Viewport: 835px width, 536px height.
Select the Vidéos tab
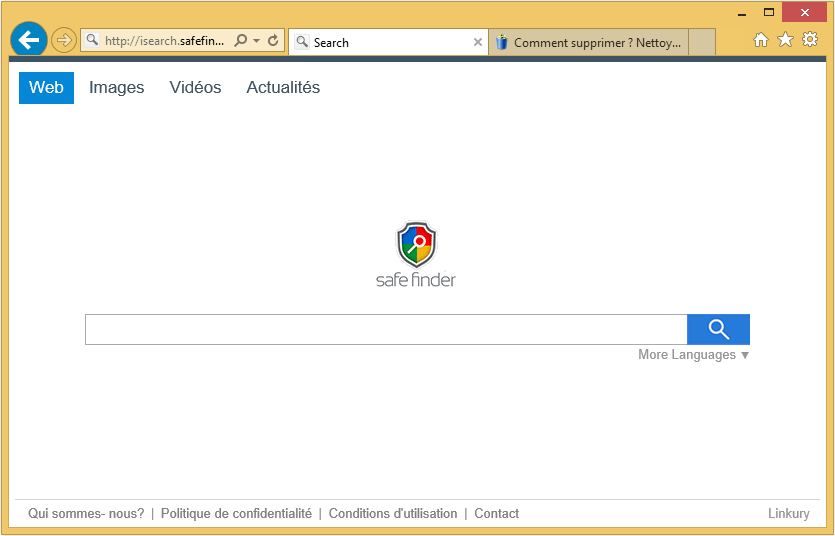click(x=195, y=88)
